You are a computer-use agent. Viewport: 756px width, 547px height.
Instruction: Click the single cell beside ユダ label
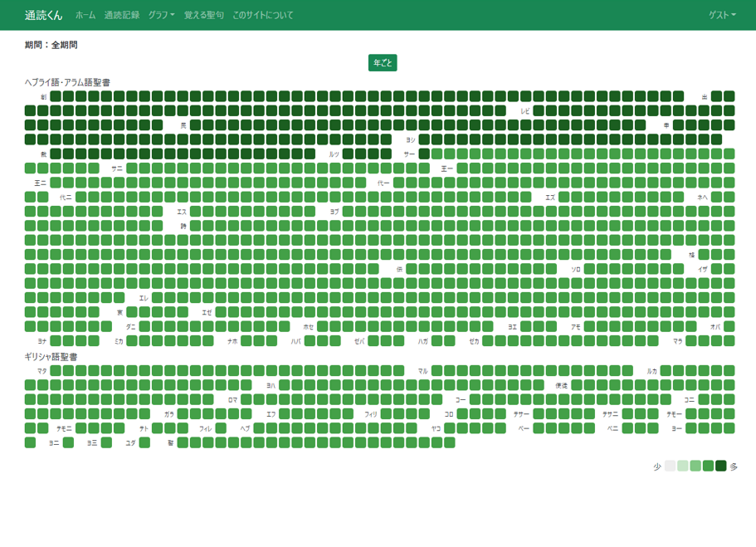tap(144, 442)
